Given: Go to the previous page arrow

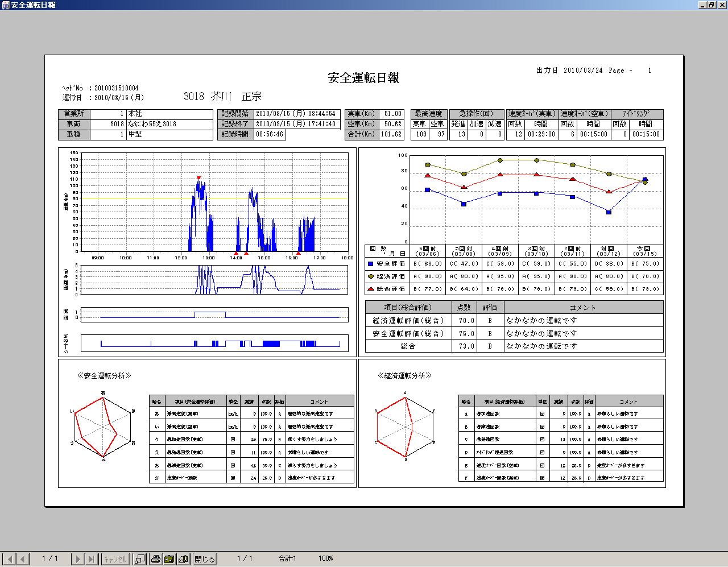Looking at the screenshot, I should click(x=23, y=559).
